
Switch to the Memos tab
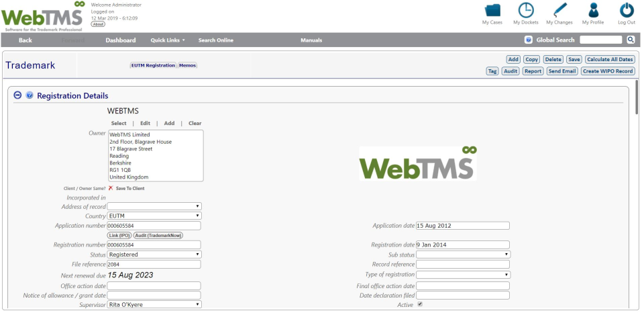tap(187, 65)
